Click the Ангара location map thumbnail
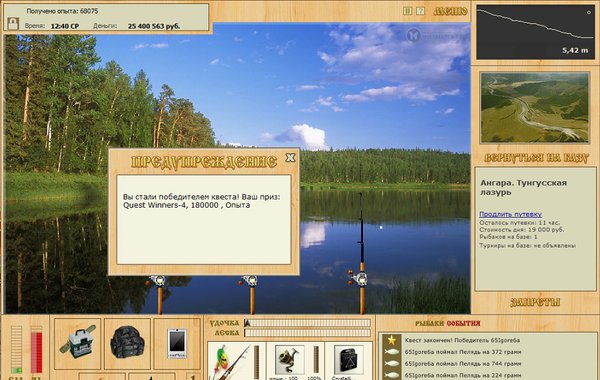 pyautogui.click(x=535, y=108)
